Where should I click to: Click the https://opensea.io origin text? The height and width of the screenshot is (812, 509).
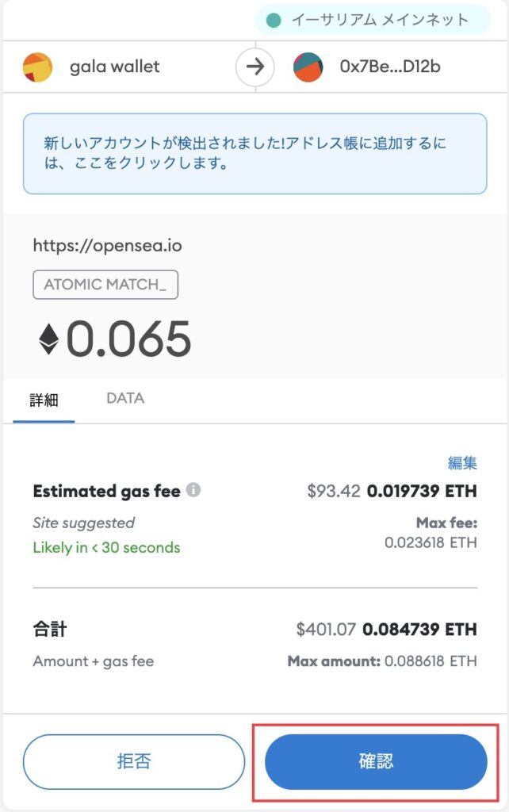click(x=107, y=245)
